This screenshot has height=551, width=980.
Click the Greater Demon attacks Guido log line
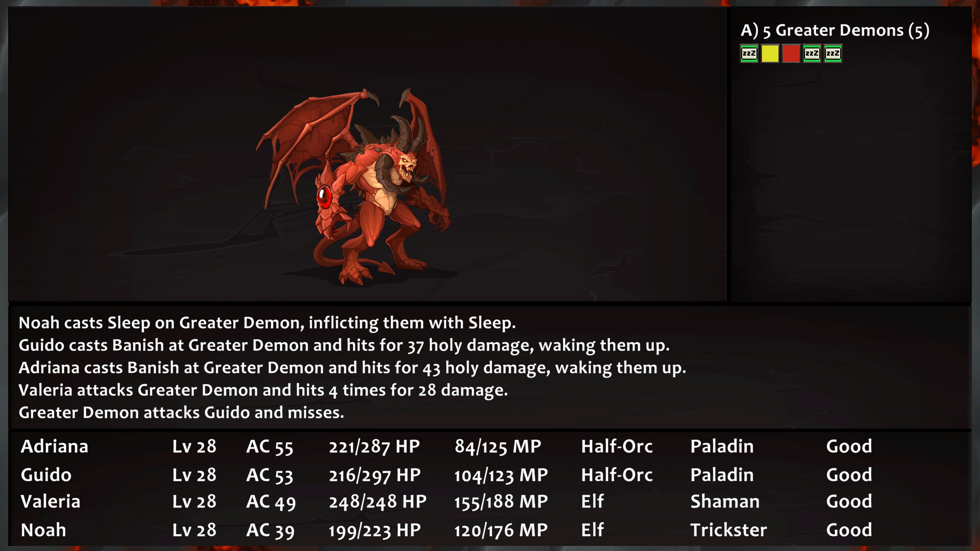(x=181, y=413)
